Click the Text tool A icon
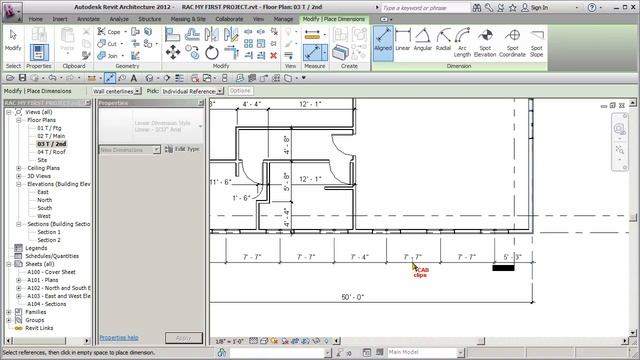Screen dimensions: 640x360 pos(133,78)
